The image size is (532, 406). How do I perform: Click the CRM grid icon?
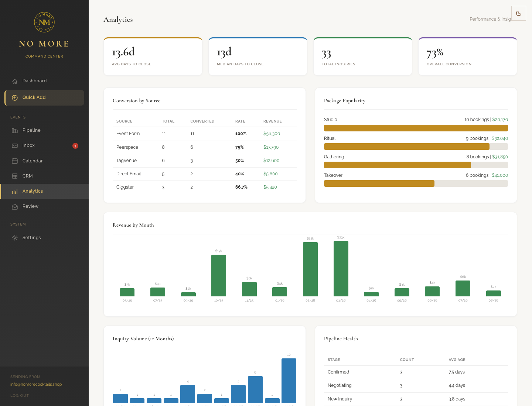tap(15, 176)
